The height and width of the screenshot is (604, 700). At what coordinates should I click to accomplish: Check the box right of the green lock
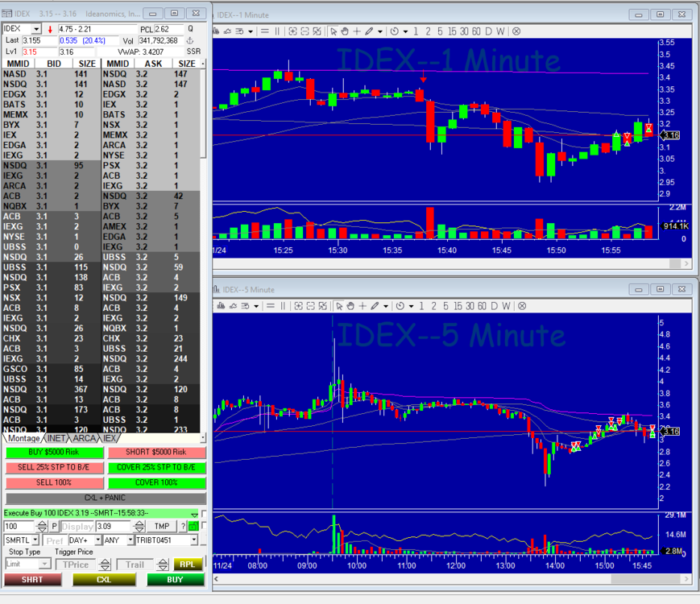pos(204,527)
